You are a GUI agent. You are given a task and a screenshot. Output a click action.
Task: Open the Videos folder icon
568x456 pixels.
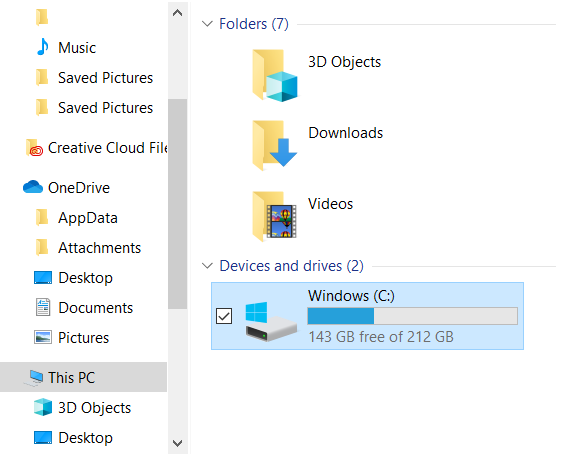click(275, 216)
